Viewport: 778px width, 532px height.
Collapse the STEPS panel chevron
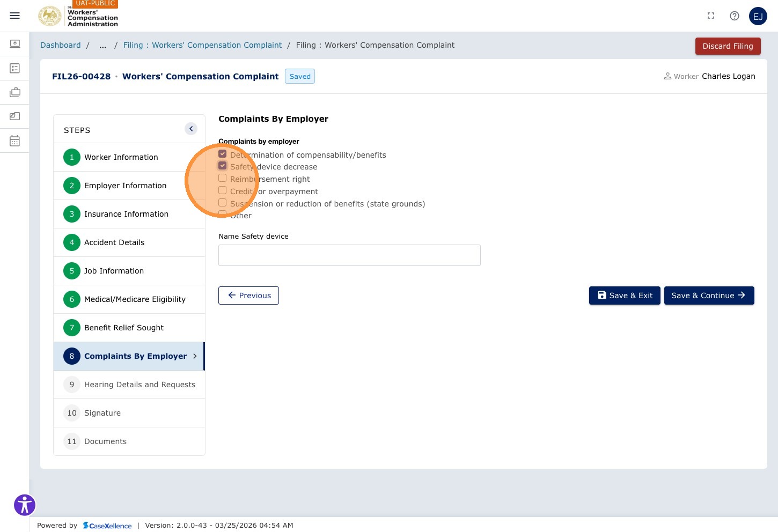tap(191, 129)
